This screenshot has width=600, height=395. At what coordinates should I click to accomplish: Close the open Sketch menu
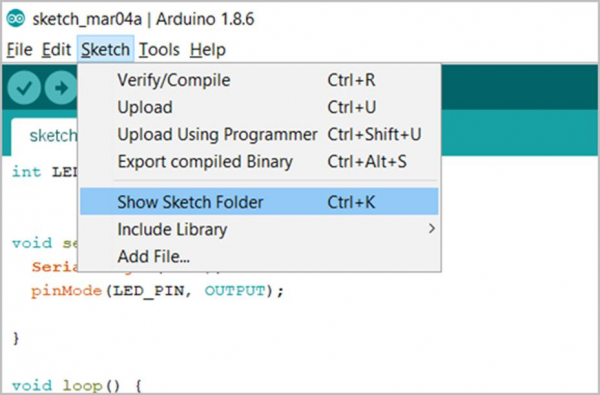[x=105, y=49]
